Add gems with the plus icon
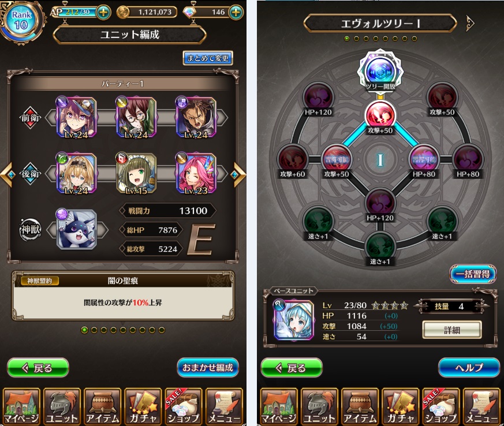The width and height of the screenshot is (504, 426). [236, 13]
